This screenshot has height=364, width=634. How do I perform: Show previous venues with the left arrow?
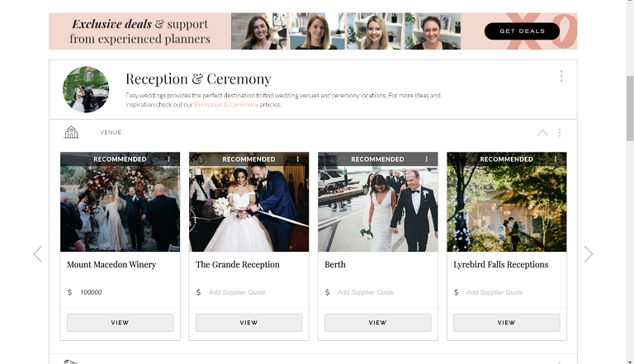coord(38,254)
